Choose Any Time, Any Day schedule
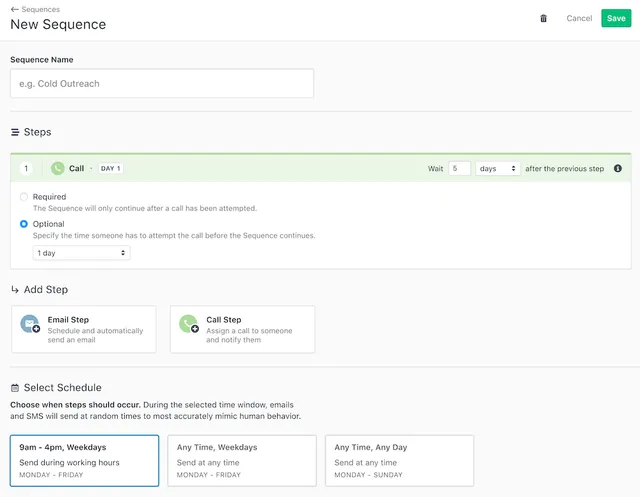 [400, 461]
